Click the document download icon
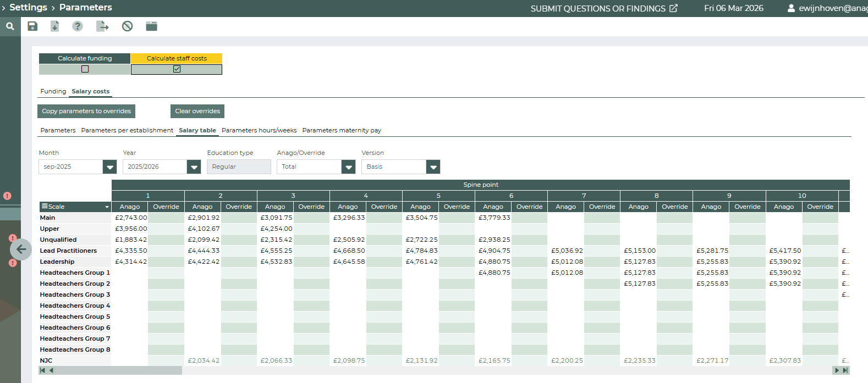Screen dimensions: 868x383 [54, 26]
